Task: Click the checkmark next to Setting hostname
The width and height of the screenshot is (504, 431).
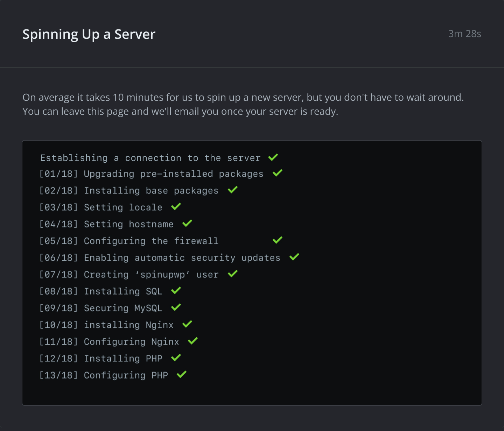Action: 187,223
